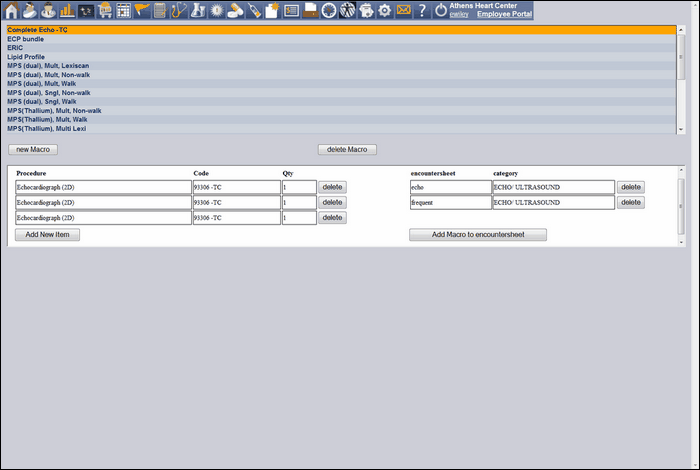Viewport: 700px width, 470px height.
Task: Edit the echo encountersheet field
Action: 450,187
